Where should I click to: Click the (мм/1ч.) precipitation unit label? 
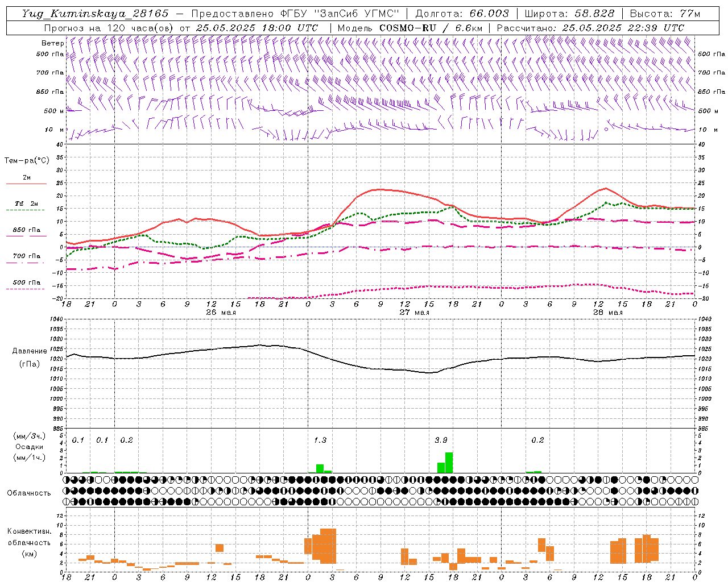coord(30,458)
